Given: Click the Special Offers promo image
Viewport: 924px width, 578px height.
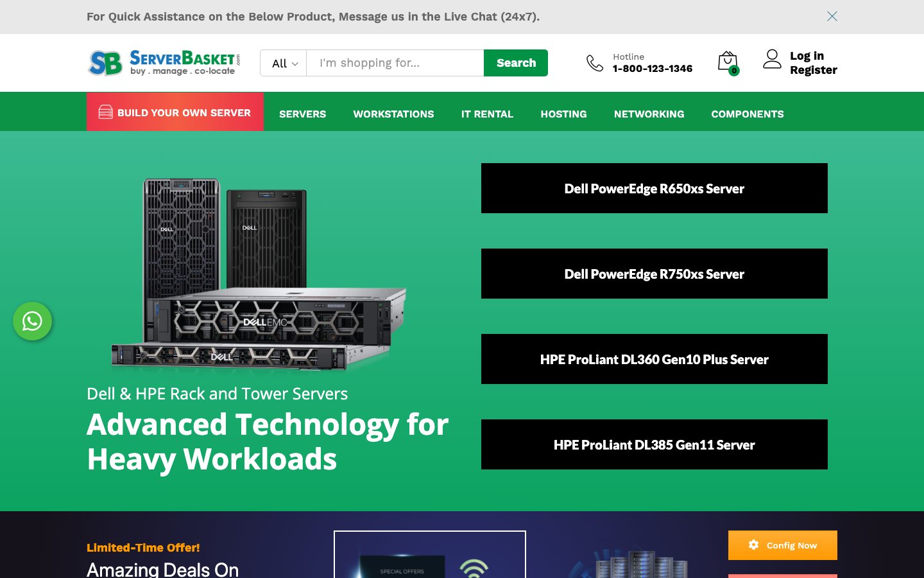Looking at the screenshot, I should 430,554.
